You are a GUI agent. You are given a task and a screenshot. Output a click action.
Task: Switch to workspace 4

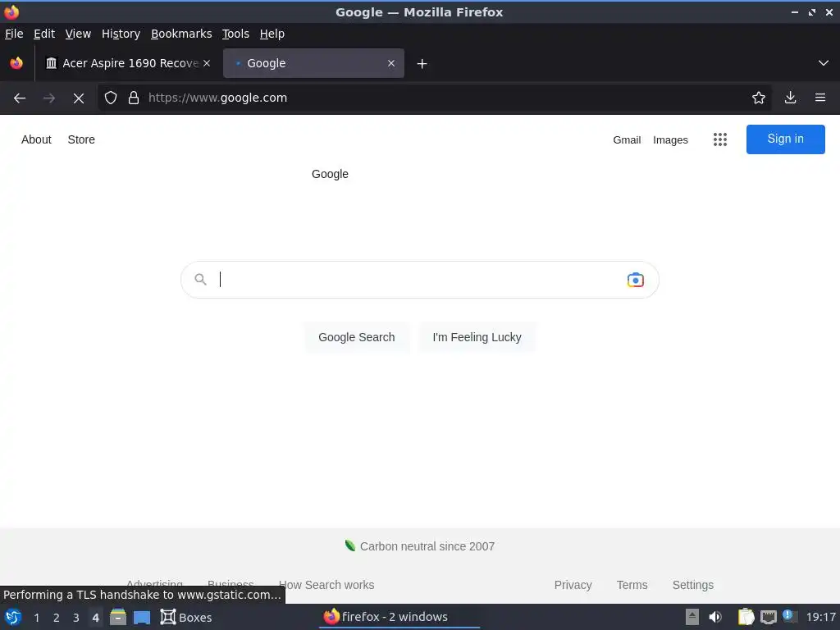tap(95, 618)
